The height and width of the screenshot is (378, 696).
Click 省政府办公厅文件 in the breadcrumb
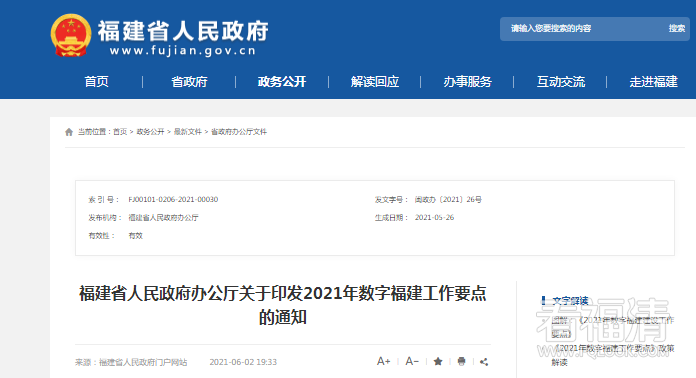tap(239, 132)
